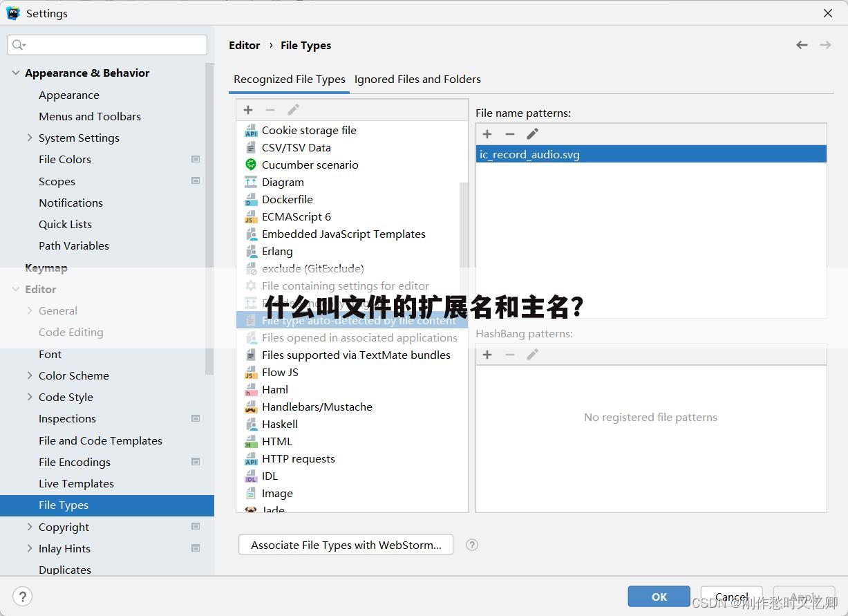Expand the Copyright node
Screen dimensions: 848x616
(30, 527)
